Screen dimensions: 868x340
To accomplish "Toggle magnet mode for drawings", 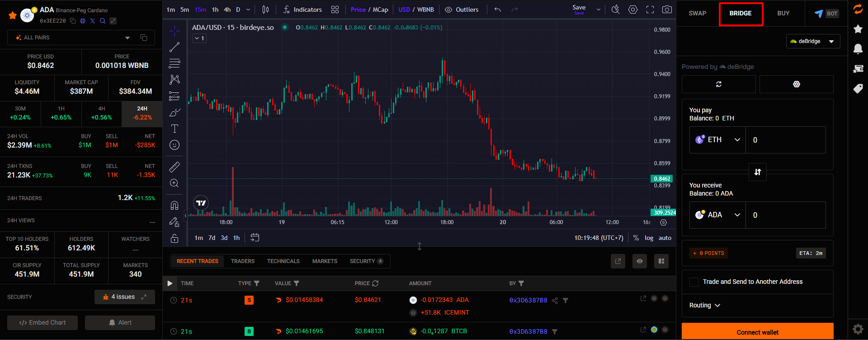I will 175,205.
